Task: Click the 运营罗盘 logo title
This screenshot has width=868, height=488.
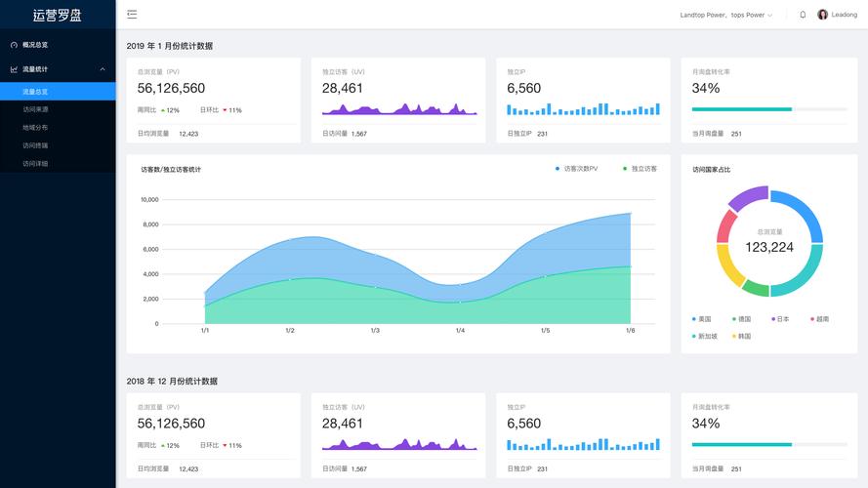Action: tap(58, 15)
